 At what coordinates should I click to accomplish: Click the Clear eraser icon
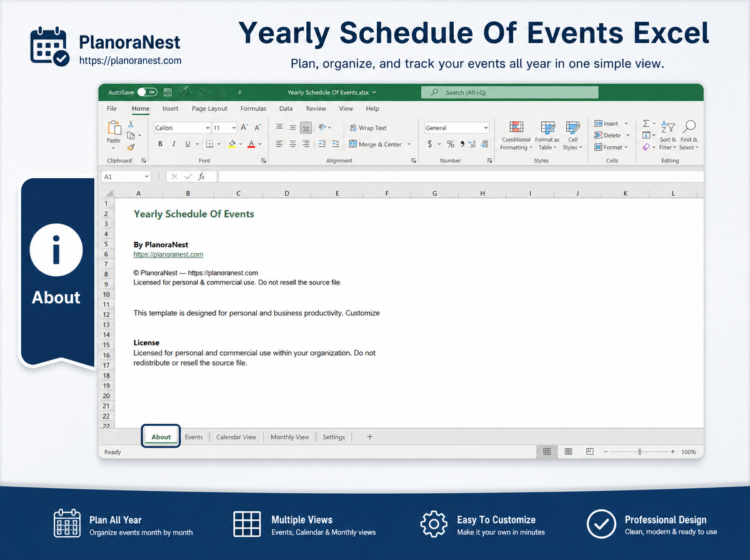pyautogui.click(x=646, y=147)
